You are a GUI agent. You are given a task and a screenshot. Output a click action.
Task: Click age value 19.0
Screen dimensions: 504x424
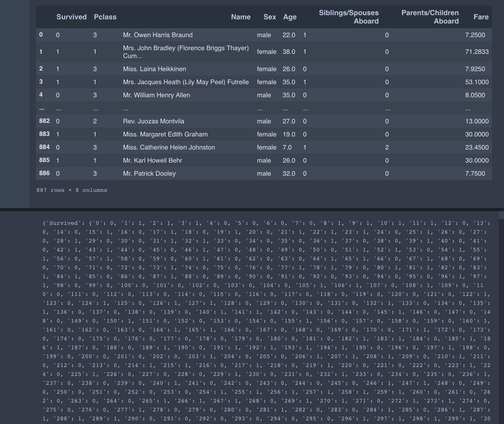289,134
